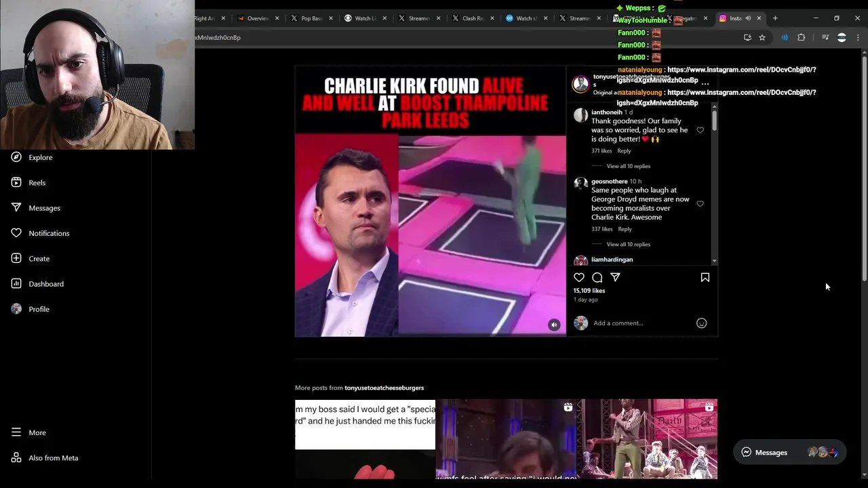Open floating Messages button
The height and width of the screenshot is (488, 868).
click(x=789, y=452)
